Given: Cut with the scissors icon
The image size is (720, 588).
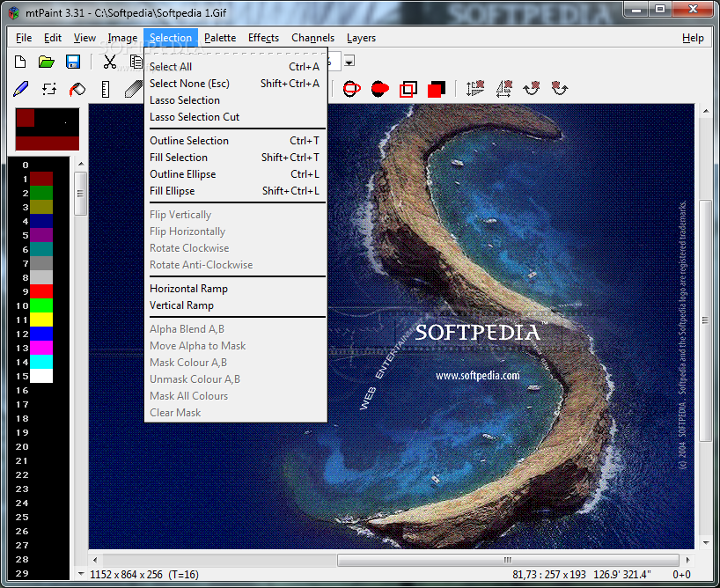Looking at the screenshot, I should 109,62.
